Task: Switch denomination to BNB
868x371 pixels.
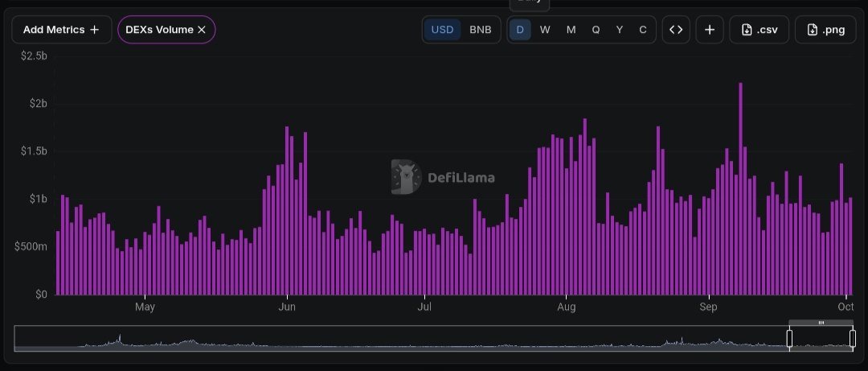Action: (481, 30)
